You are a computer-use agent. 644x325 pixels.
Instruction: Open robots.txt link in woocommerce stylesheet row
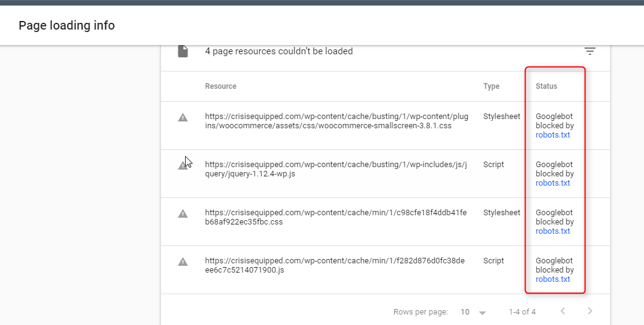[x=553, y=135]
